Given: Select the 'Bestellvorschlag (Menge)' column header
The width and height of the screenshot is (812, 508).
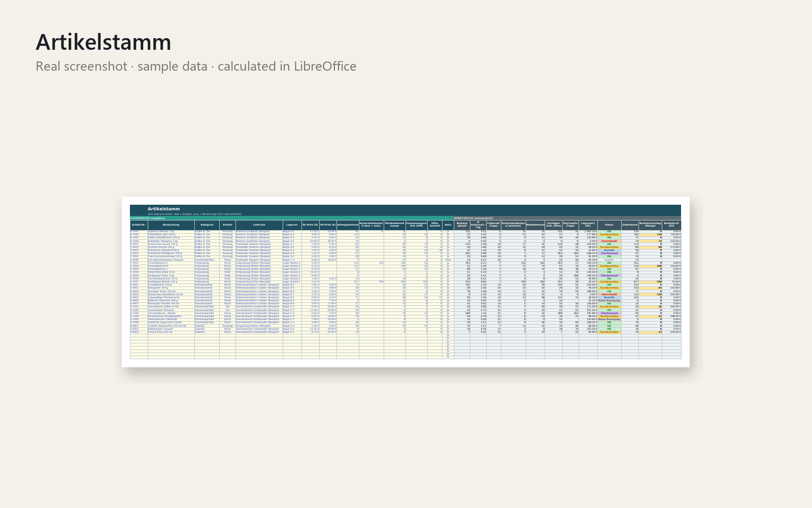Looking at the screenshot, I should pyautogui.click(x=650, y=225).
